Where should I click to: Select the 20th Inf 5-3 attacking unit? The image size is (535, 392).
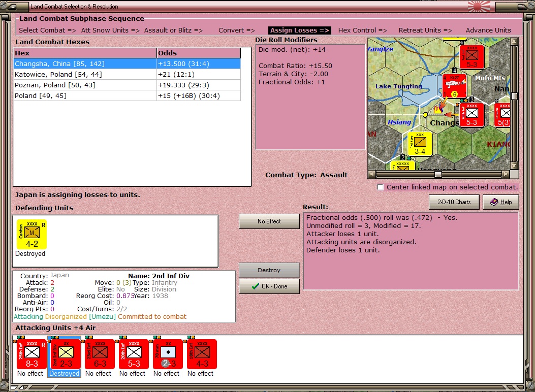point(134,354)
